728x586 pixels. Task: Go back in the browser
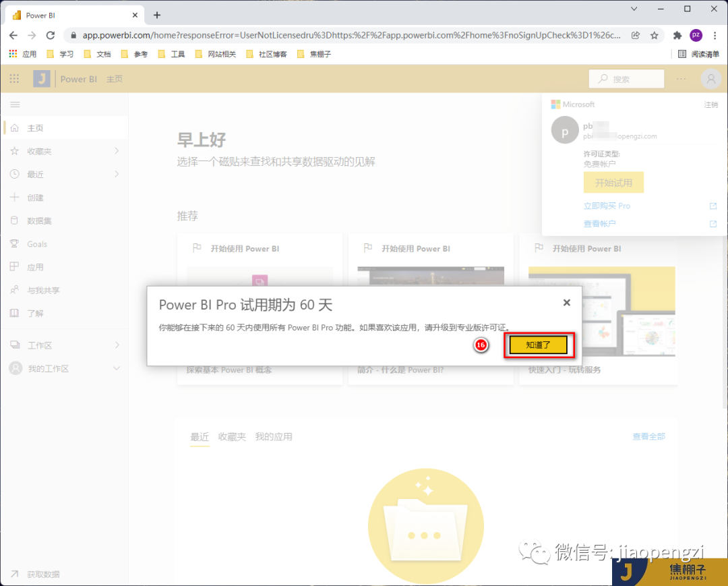13,35
